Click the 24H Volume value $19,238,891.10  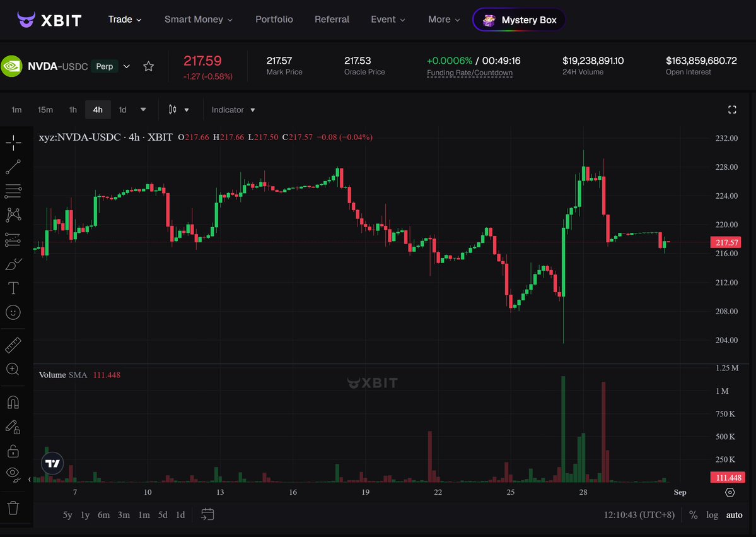[593, 61]
